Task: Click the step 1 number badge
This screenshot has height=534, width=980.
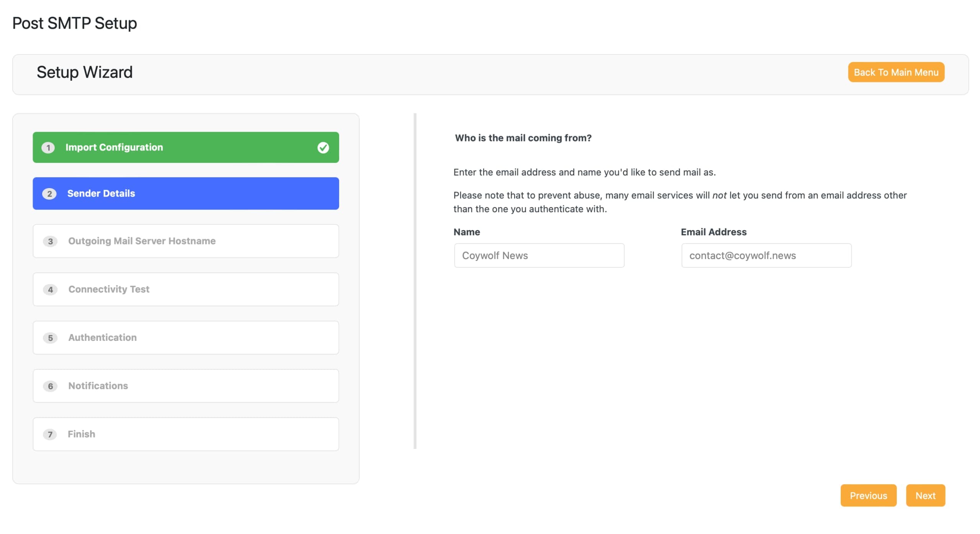Action: [48, 147]
